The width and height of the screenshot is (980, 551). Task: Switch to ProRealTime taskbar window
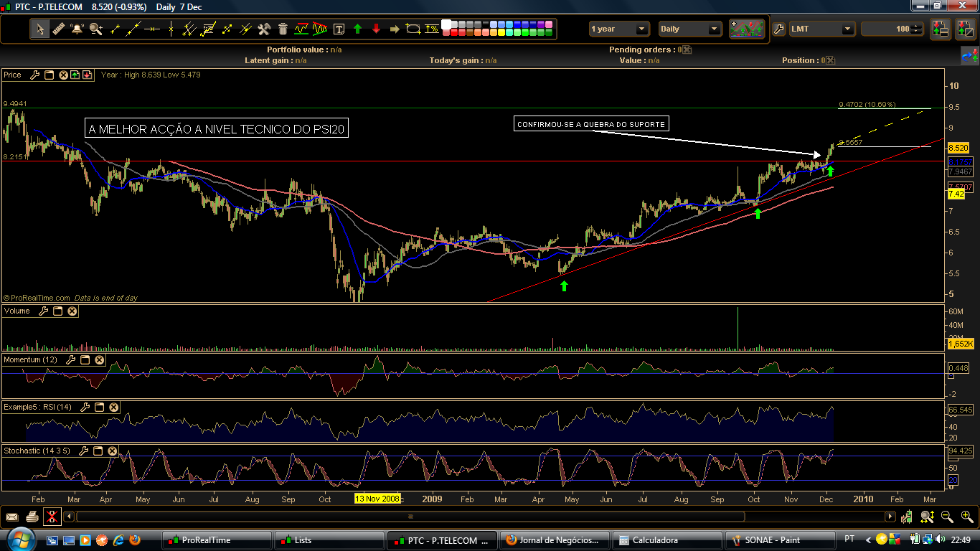(217, 540)
